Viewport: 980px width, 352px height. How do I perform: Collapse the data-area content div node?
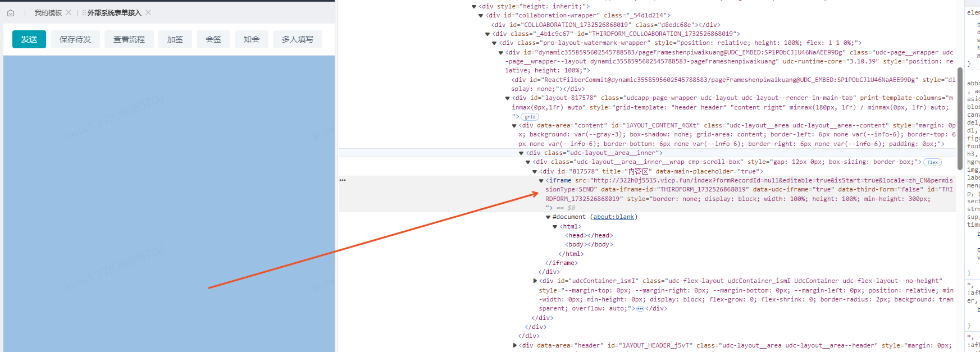point(514,126)
